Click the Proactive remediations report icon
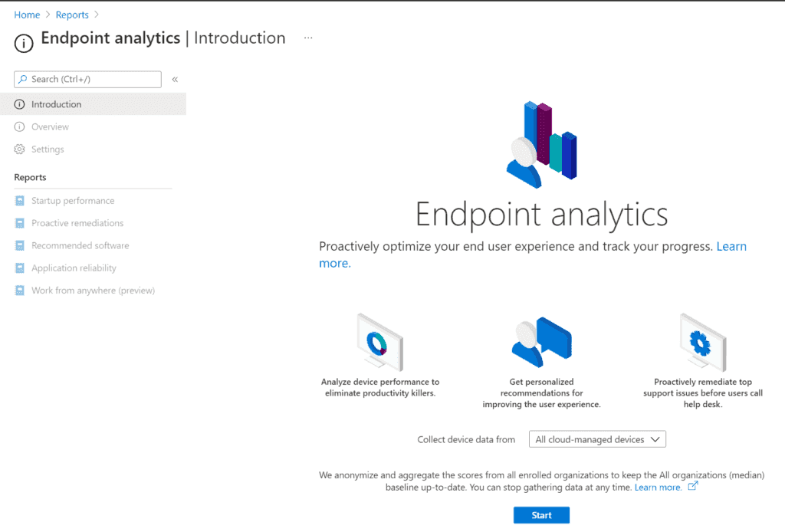The width and height of the screenshot is (785, 532). coord(19,223)
